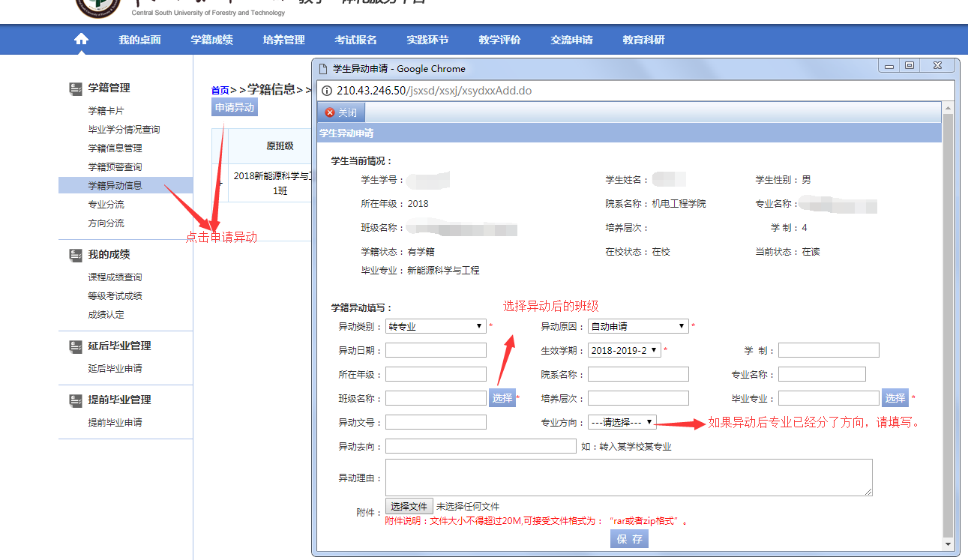Click the 申请异动 button
This screenshot has height=560, width=968.
[x=235, y=107]
